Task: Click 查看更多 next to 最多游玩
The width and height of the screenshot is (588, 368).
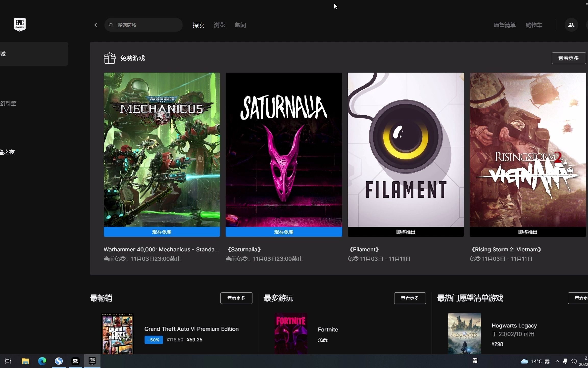Action: tap(410, 298)
